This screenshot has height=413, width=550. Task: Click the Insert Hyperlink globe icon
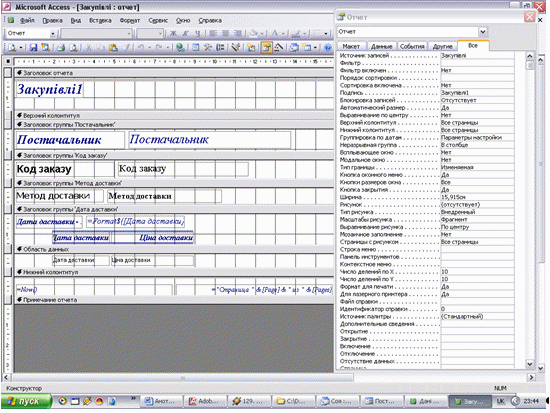(180, 47)
